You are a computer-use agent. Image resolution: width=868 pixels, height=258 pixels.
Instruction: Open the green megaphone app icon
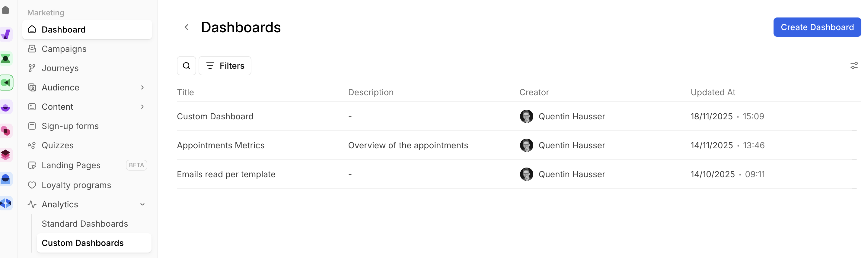pyautogui.click(x=6, y=83)
